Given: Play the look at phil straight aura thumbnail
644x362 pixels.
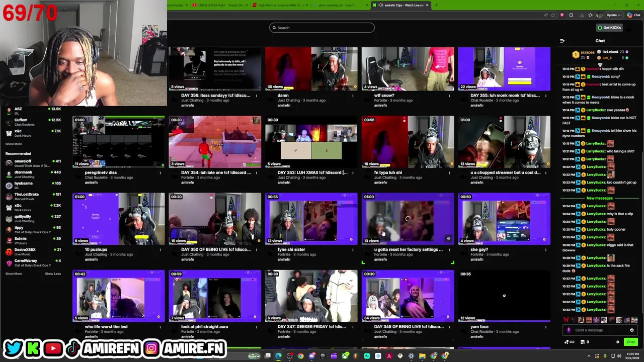Looking at the screenshot, I should (x=215, y=296).
